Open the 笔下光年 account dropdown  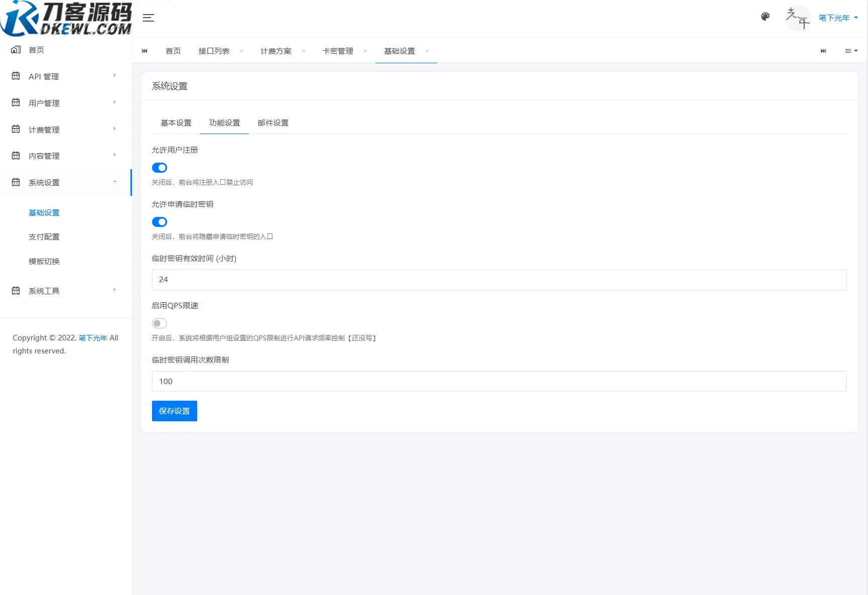tap(837, 18)
